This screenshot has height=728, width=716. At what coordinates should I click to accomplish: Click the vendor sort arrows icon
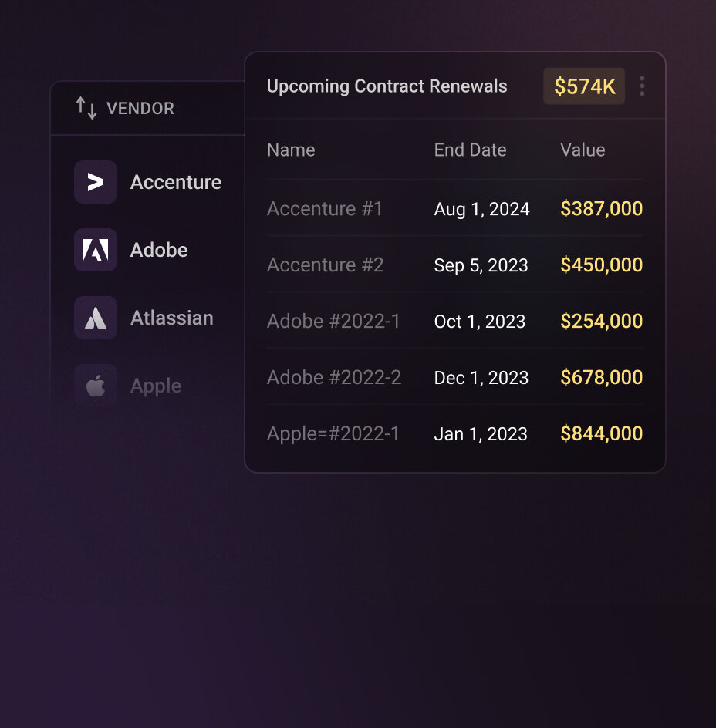point(86,108)
